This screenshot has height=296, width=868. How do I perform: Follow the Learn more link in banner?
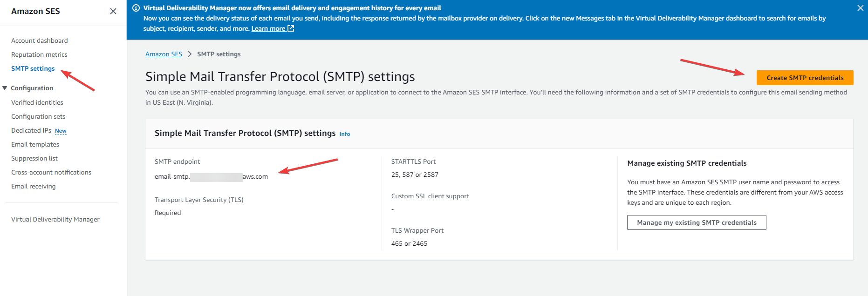[268, 28]
